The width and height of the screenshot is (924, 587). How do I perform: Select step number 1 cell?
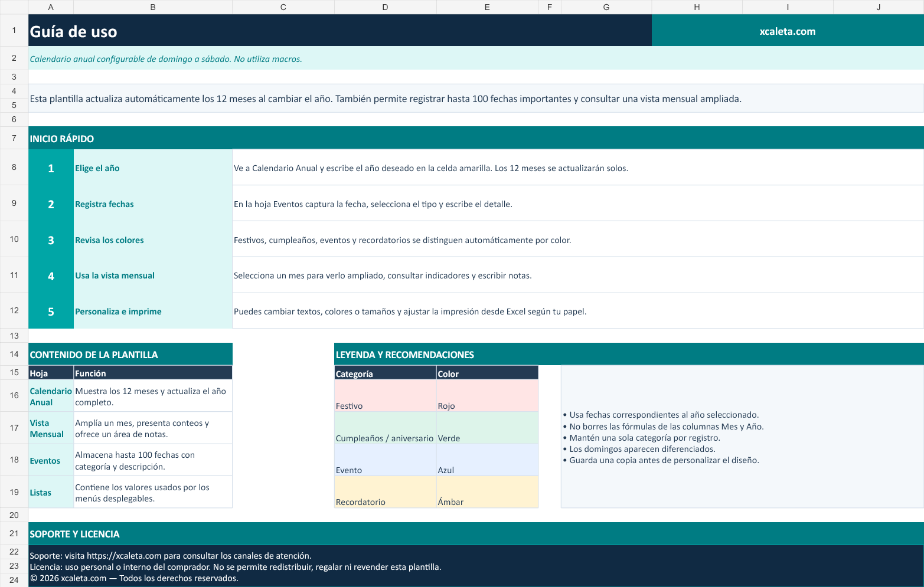click(51, 168)
